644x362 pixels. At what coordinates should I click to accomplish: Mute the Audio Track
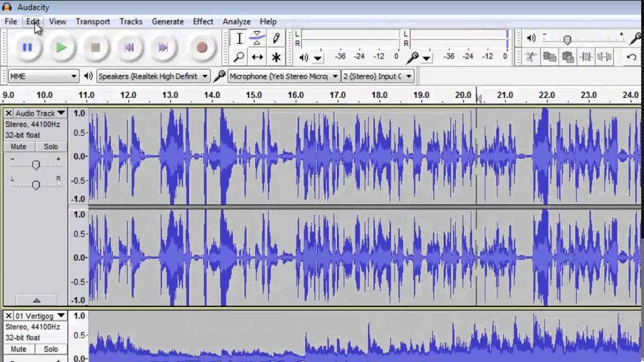point(19,147)
